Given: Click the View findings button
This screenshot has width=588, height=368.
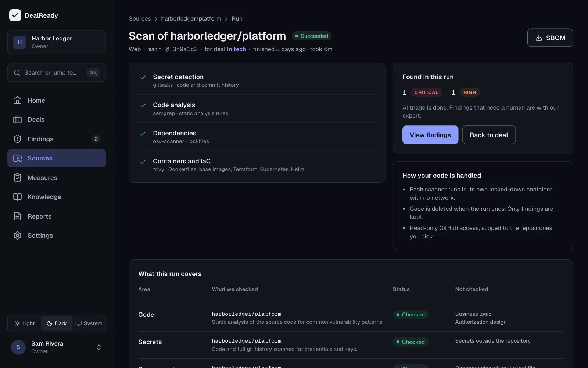Looking at the screenshot, I should pos(430,135).
